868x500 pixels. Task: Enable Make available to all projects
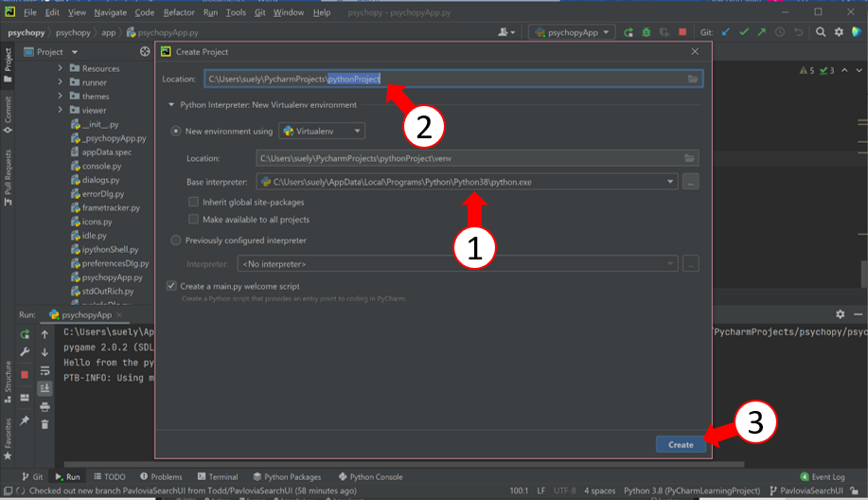tap(193, 220)
